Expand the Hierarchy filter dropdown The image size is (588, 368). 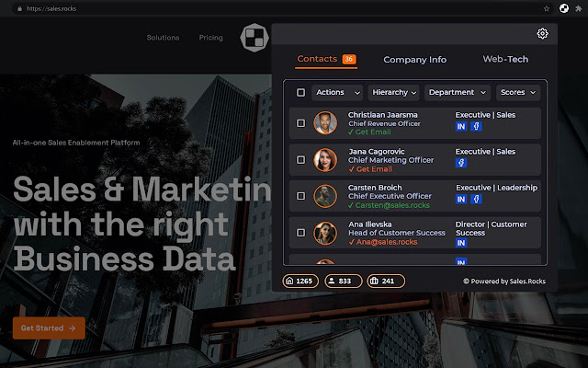pyautogui.click(x=393, y=92)
